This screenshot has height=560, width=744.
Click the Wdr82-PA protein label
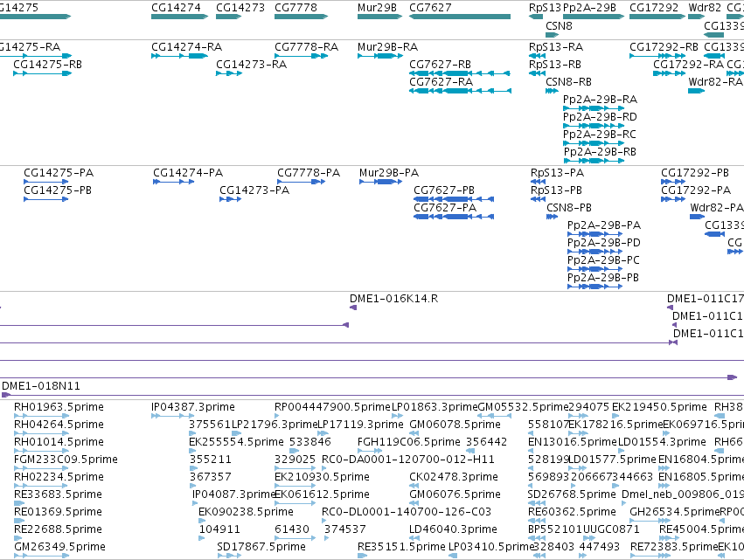click(717, 208)
